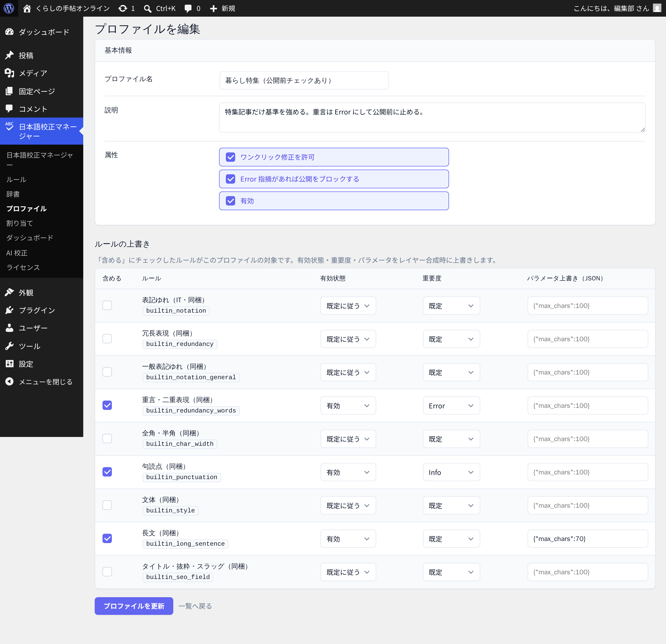Open the user avatar at top right
The height and width of the screenshot is (644, 666).
tap(657, 8)
